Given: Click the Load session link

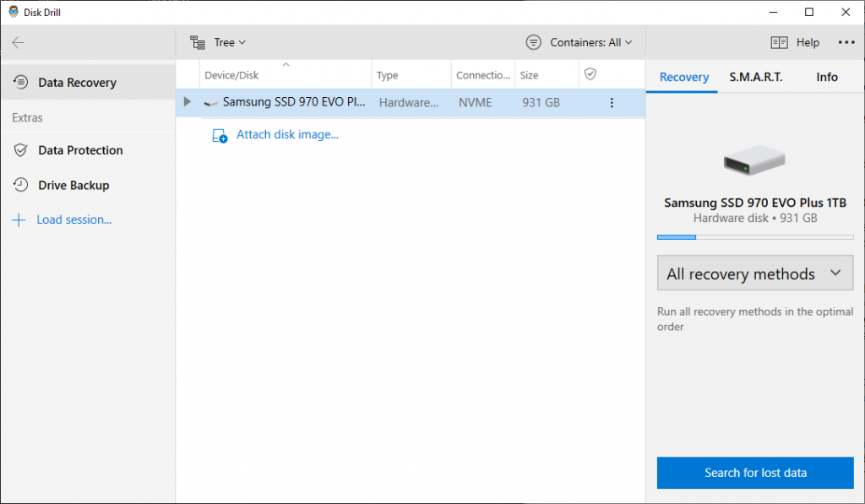Looking at the screenshot, I should click(73, 219).
